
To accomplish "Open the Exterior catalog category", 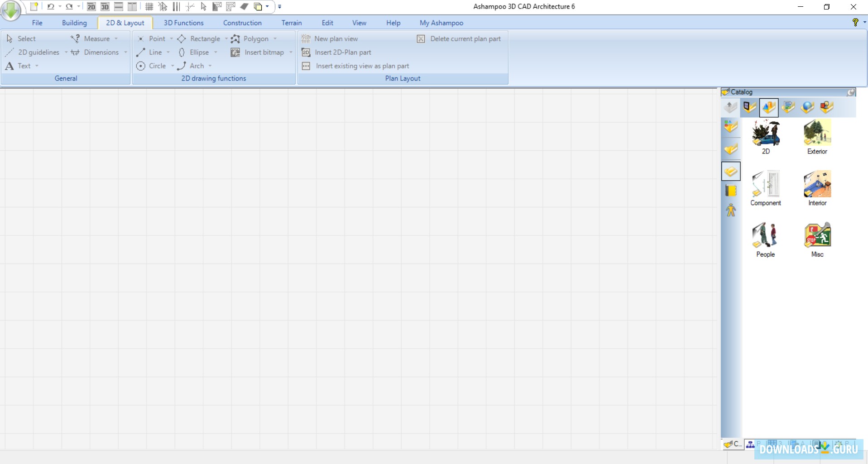I will 817,137.
